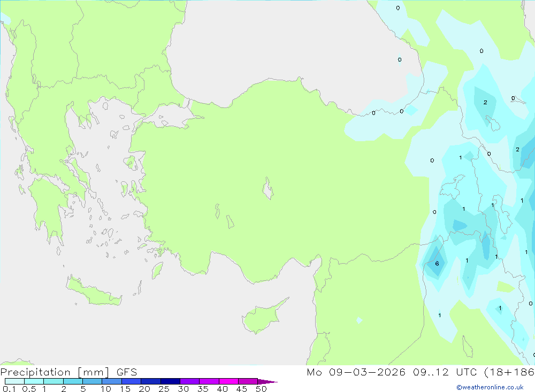Select the 35–40 mm violet legend swatch

tap(209, 381)
